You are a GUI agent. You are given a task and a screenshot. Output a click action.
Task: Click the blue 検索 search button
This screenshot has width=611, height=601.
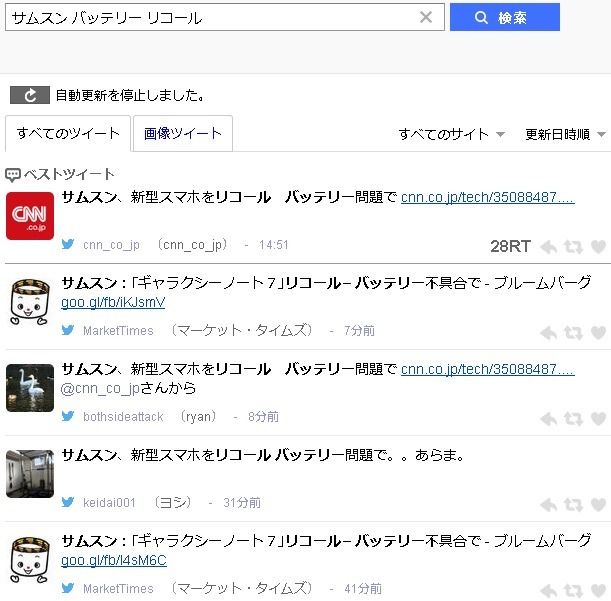(x=505, y=17)
